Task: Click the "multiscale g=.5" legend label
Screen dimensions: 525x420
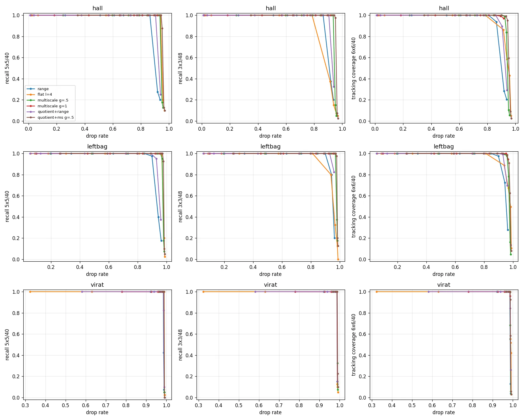Action: pyautogui.click(x=53, y=100)
